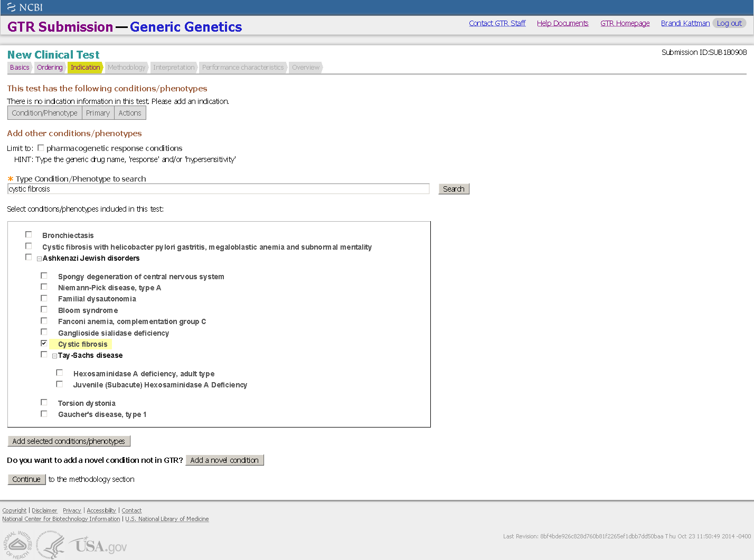
Task: Open the Interpretation tab
Action: click(174, 68)
